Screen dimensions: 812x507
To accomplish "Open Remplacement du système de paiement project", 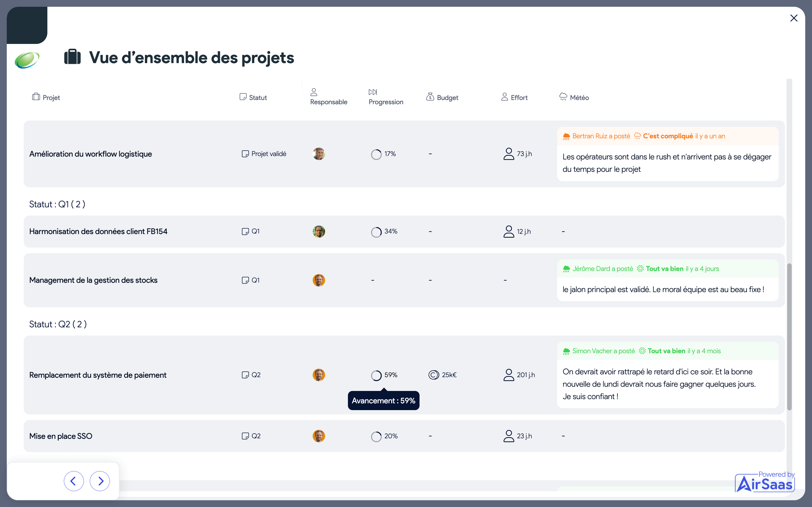I will pos(98,375).
